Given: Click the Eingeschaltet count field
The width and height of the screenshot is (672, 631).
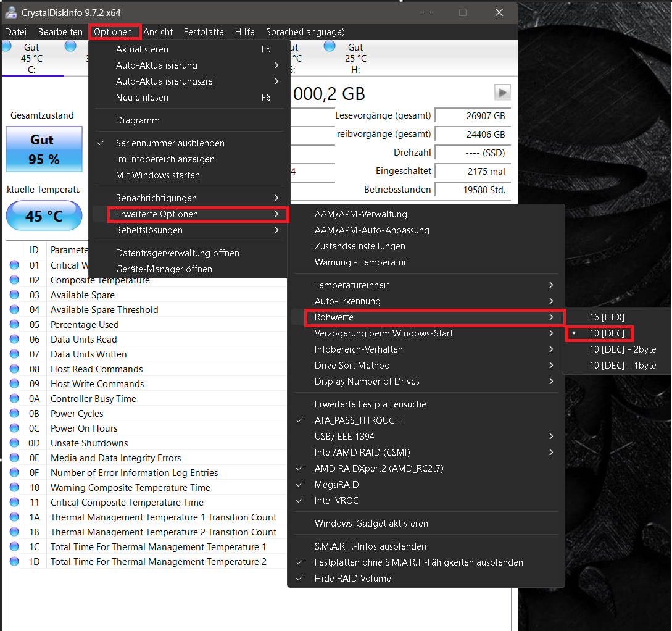Looking at the screenshot, I should [473, 172].
